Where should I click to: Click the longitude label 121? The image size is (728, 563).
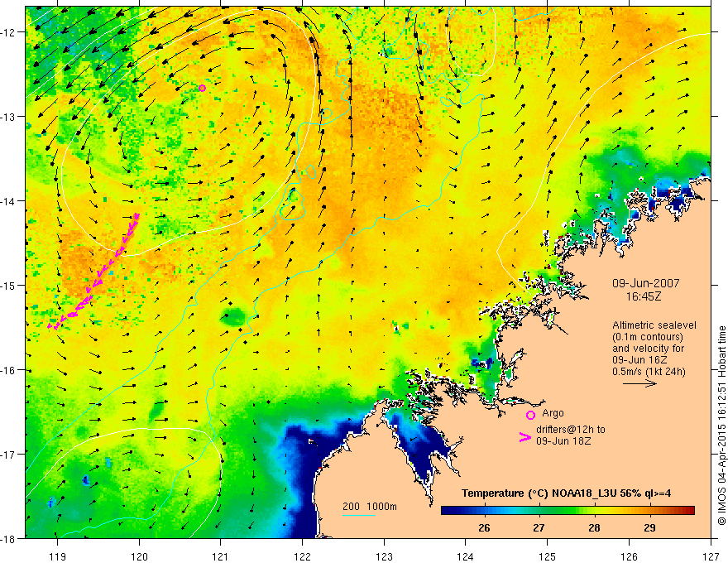point(221,556)
